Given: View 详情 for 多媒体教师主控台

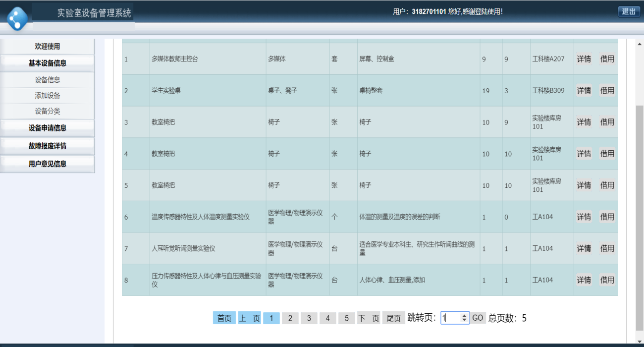Looking at the screenshot, I should (584, 59).
